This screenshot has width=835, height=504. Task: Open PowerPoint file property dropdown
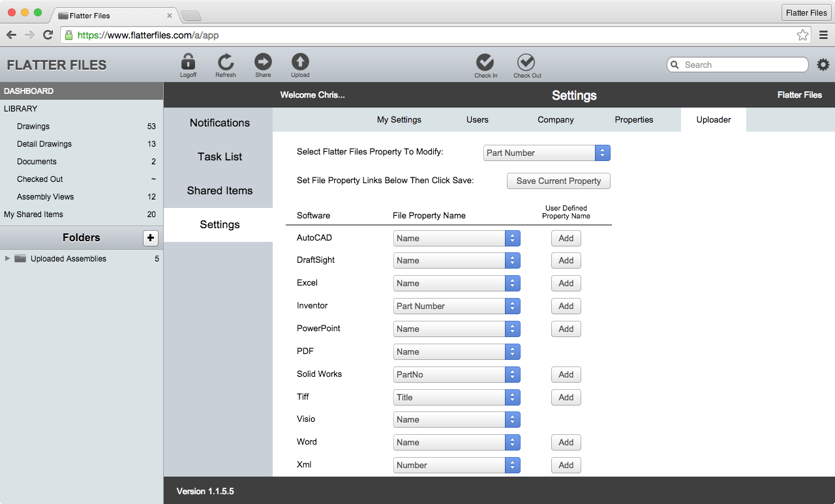457,329
